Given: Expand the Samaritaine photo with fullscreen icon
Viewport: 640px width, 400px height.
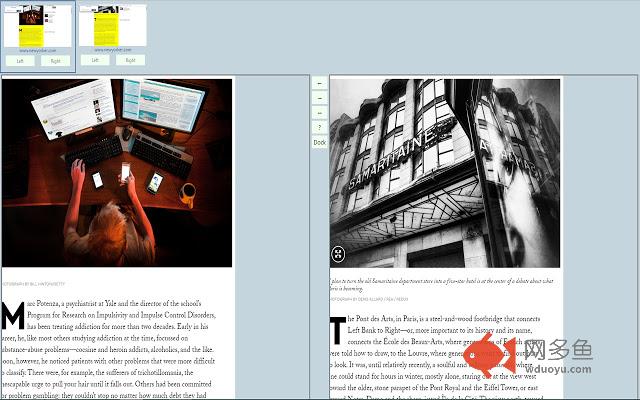Looking at the screenshot, I should [x=338, y=254].
